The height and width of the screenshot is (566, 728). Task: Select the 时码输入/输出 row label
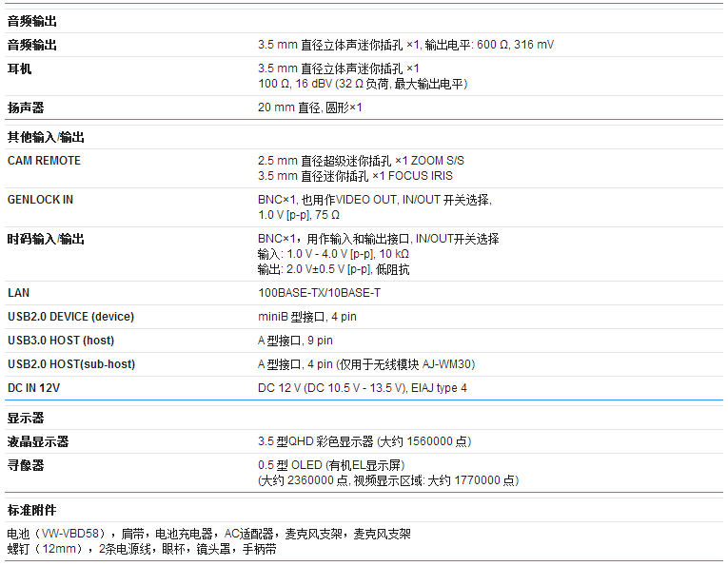click(x=46, y=239)
